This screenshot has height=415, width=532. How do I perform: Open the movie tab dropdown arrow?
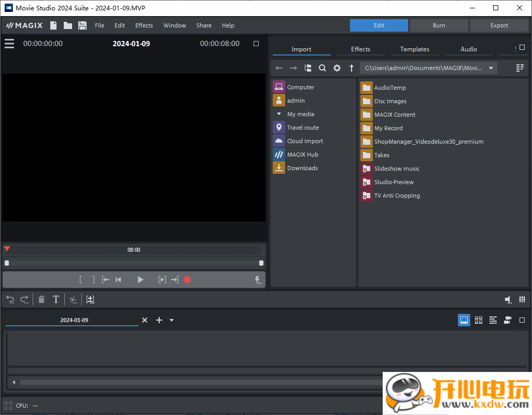click(172, 320)
